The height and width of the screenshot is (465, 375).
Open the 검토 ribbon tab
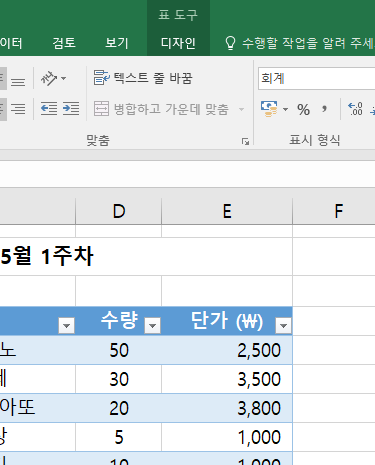click(x=64, y=43)
